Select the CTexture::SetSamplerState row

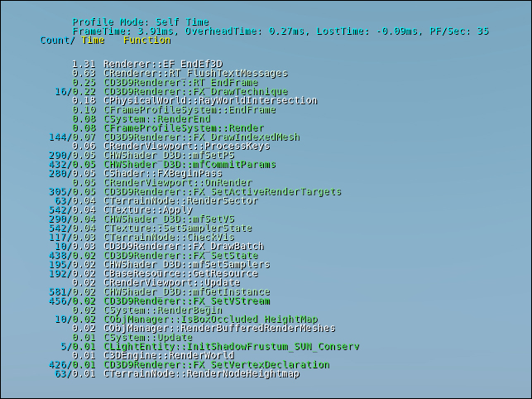151,228
